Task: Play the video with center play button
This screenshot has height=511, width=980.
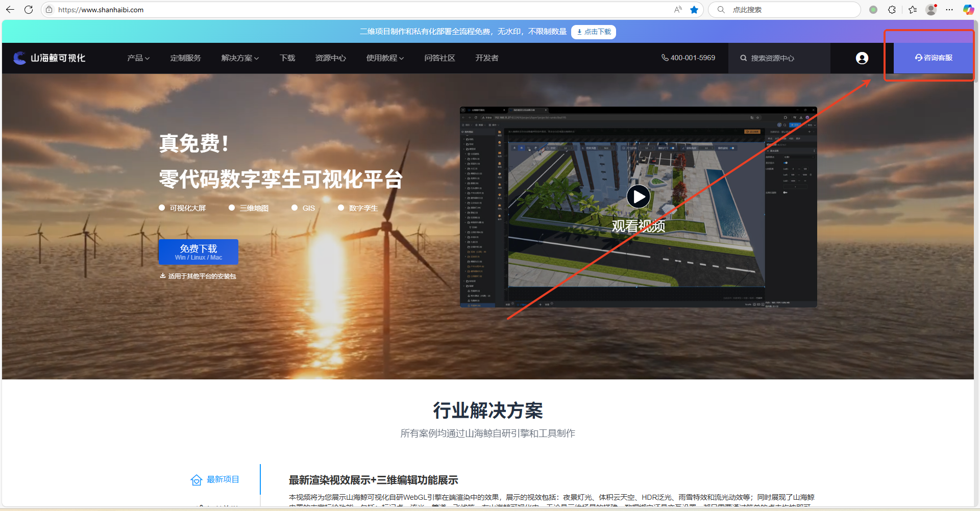Action: click(x=638, y=196)
